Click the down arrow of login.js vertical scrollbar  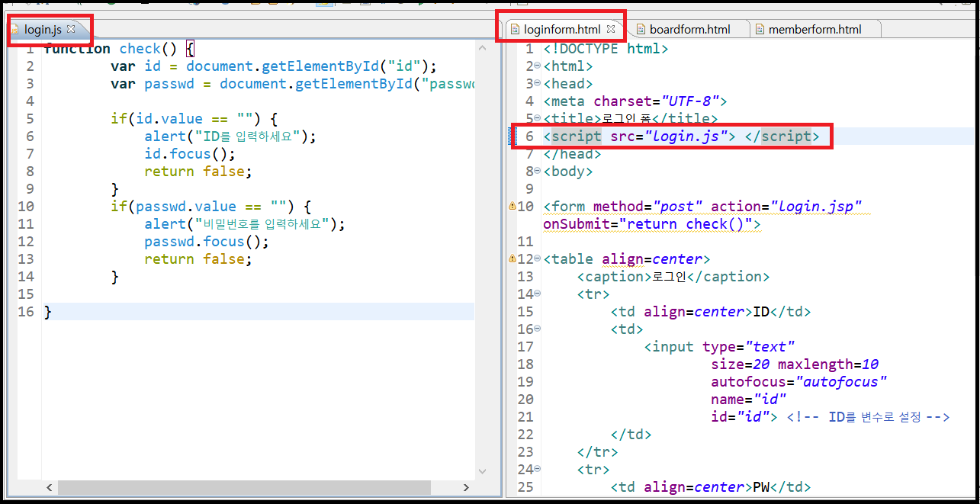tap(482, 472)
